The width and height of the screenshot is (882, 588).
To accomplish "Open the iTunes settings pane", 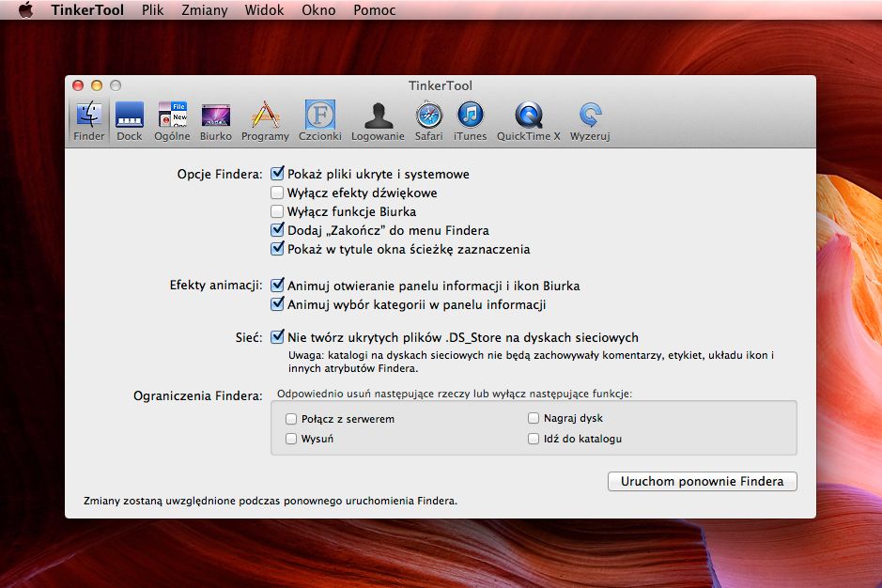I will [x=471, y=120].
